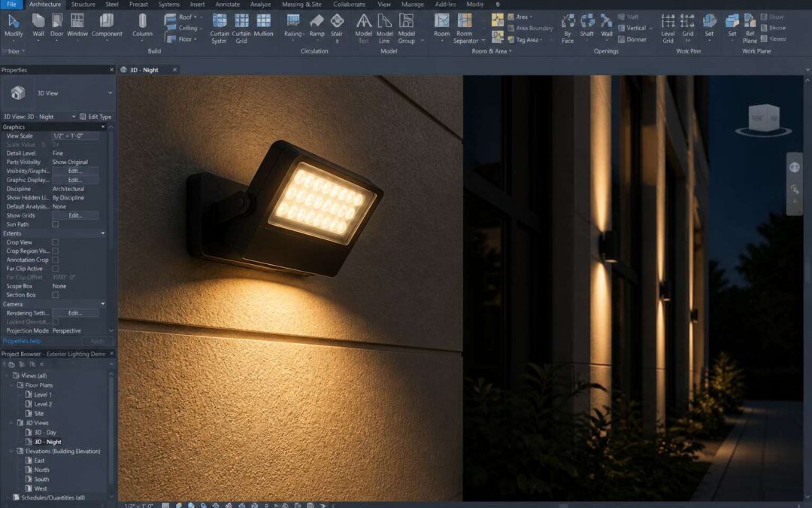Image resolution: width=812 pixels, height=508 pixels.
Task: Enable Far Clip Active checkbox
Action: coord(56,269)
